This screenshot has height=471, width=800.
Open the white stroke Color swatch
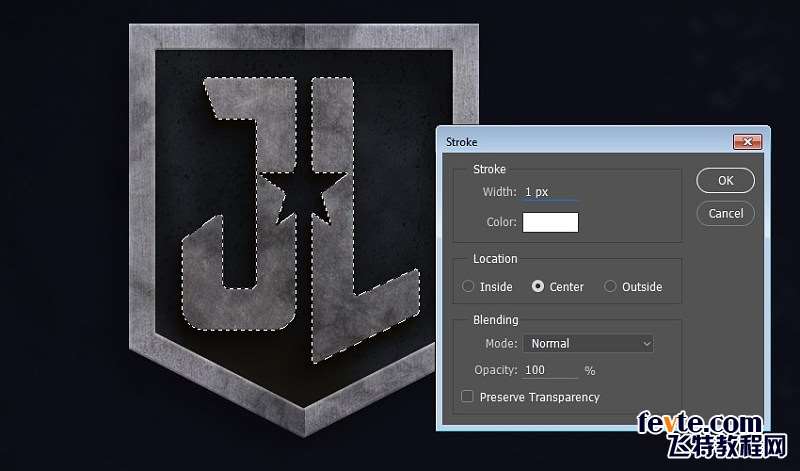click(550, 222)
